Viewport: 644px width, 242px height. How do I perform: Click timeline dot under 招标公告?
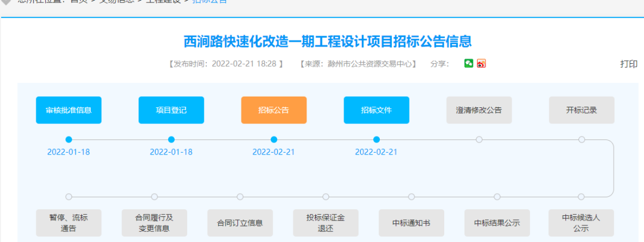(x=274, y=139)
